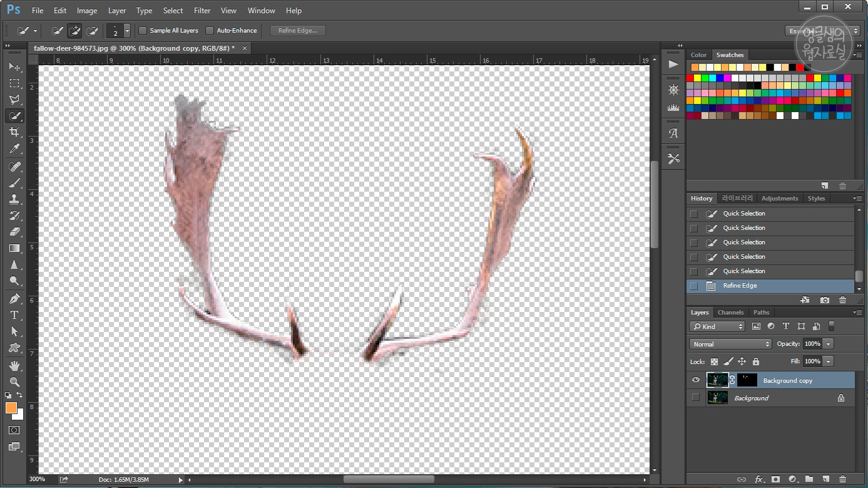Click the Refine Edge... button

[298, 31]
